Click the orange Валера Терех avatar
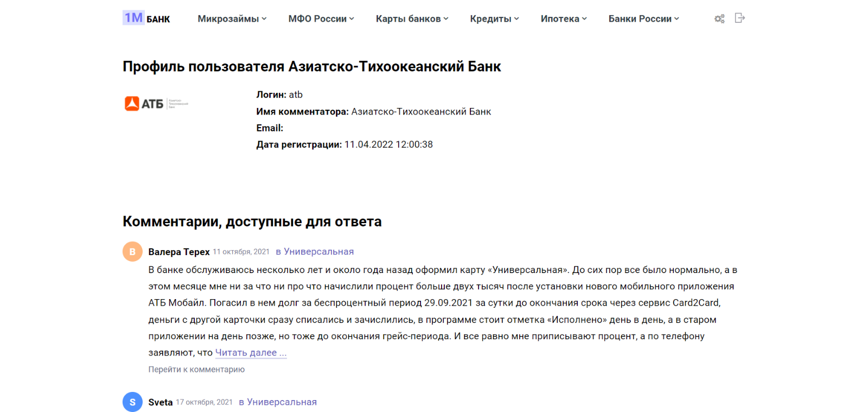 (x=132, y=251)
